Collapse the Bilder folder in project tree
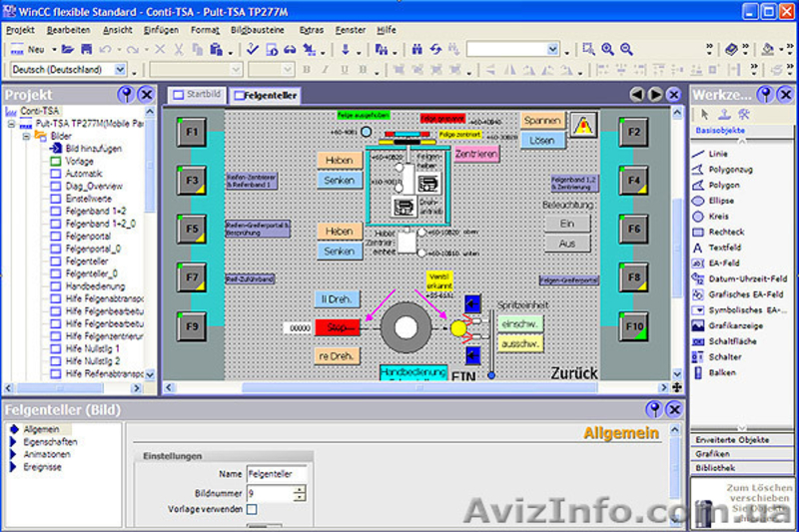Image resolution: width=799 pixels, height=532 pixels. 27,136
